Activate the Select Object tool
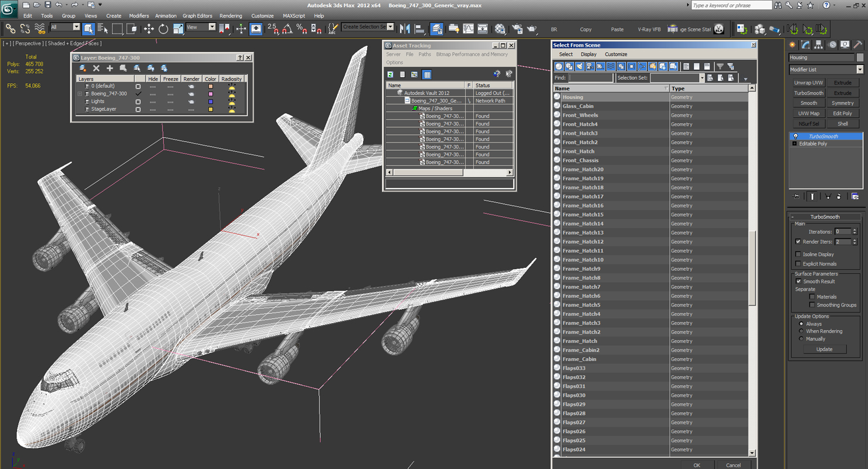Screen dimensions: 868x469 tap(89, 28)
